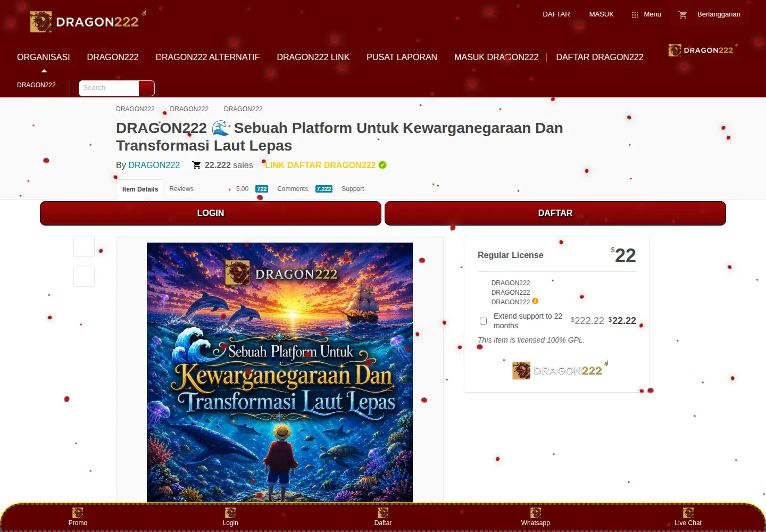The width and height of the screenshot is (766, 532).
Task: Select the first thumbnail box left of preview
Action: (84, 246)
